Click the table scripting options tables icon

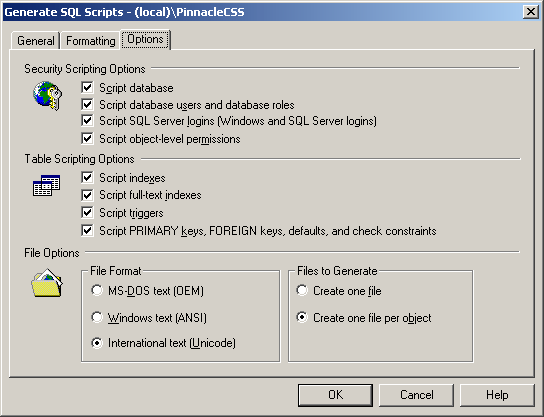click(46, 186)
